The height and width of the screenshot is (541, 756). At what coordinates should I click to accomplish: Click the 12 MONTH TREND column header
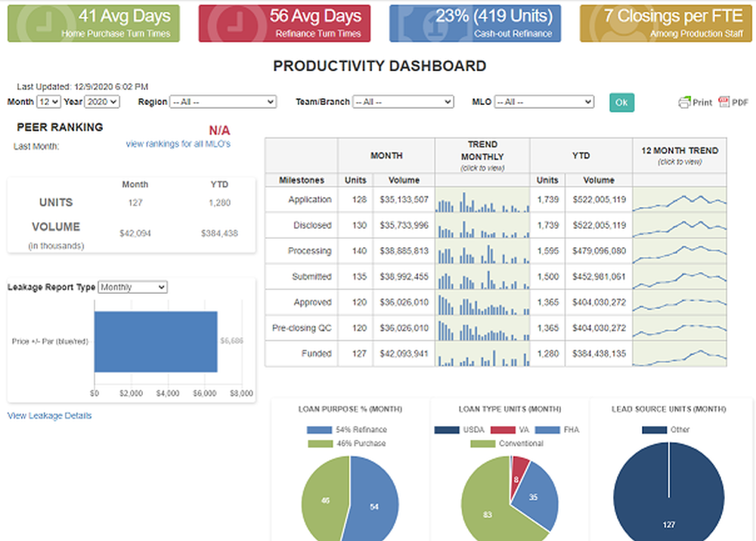click(x=680, y=156)
